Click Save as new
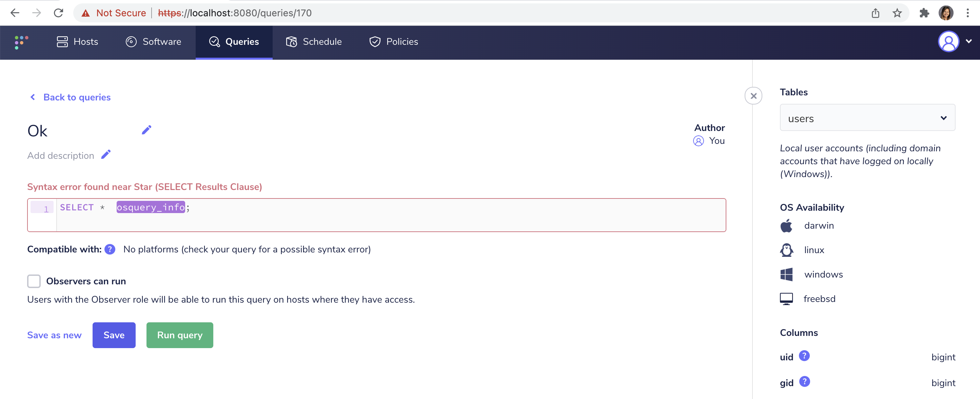This screenshot has width=980, height=399. pos(54,335)
